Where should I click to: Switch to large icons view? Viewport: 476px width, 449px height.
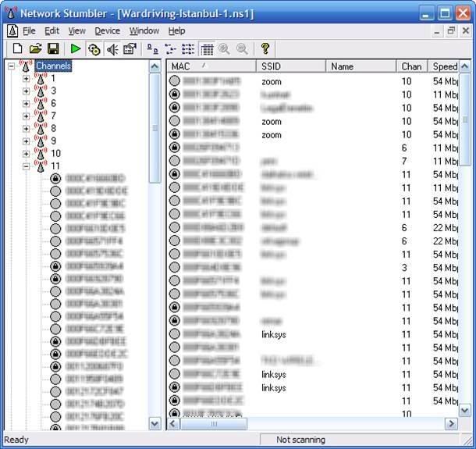click(152, 48)
